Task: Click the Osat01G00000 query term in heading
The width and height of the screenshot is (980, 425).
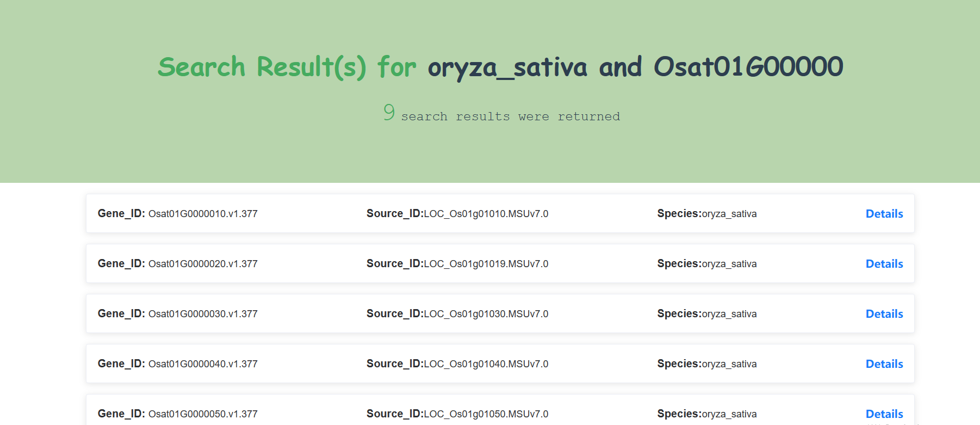Action: pos(748,67)
